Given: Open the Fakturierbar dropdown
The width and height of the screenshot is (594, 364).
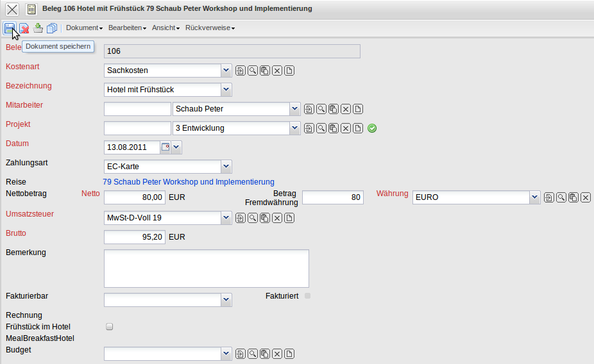Looking at the screenshot, I should pos(226,299).
